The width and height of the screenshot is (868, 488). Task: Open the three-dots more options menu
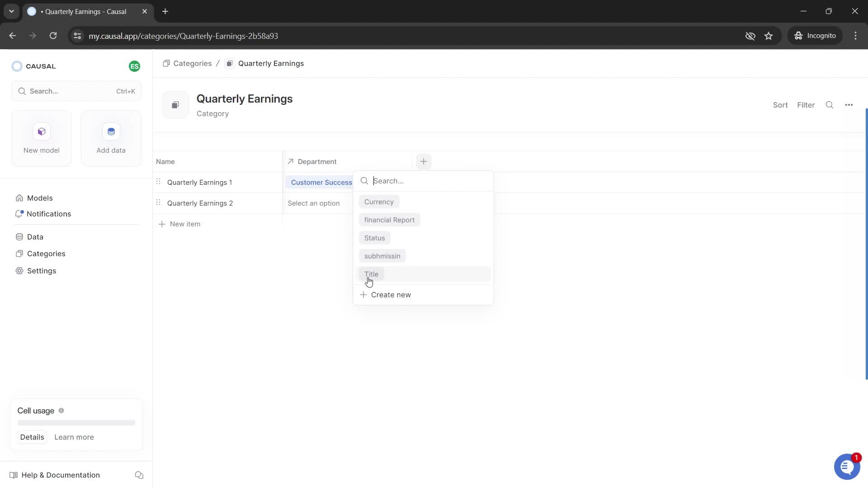[849, 105]
